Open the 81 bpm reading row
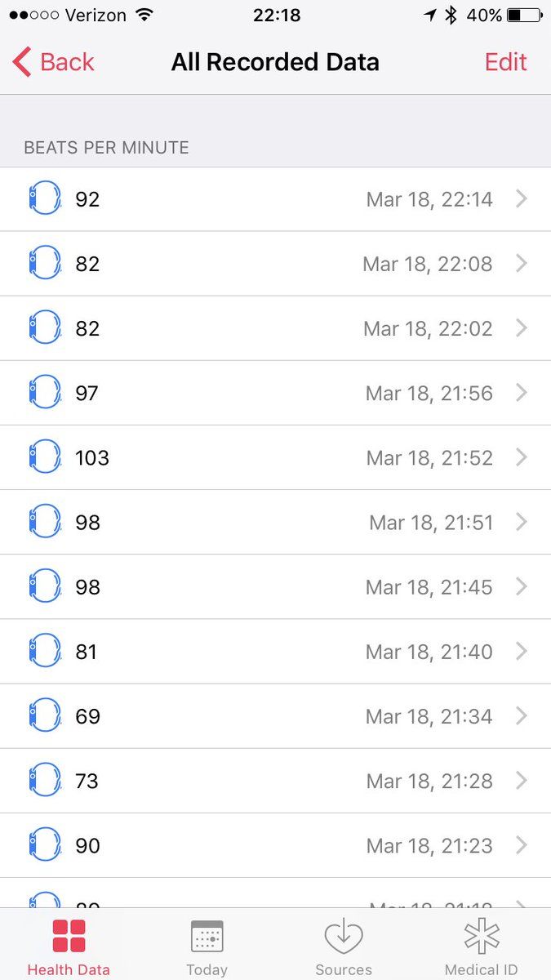The width and height of the screenshot is (551, 980). 275,652
